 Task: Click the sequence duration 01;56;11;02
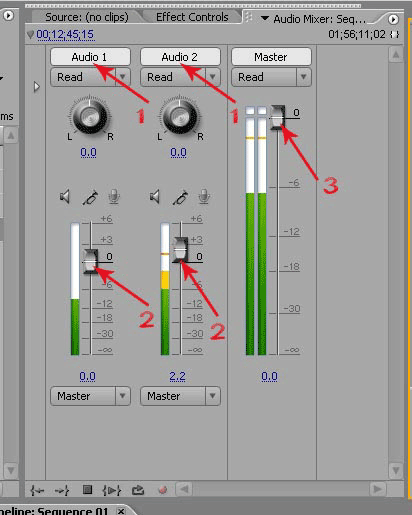coord(357,34)
